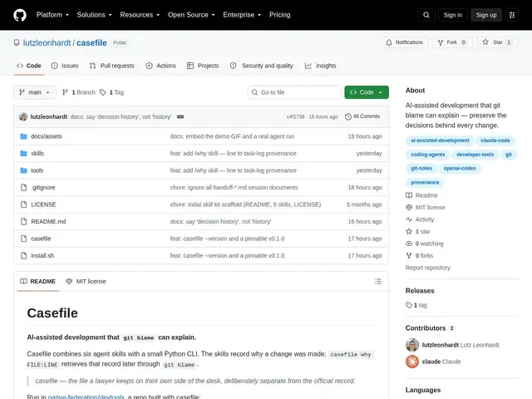This screenshot has height=399, width=532.
Task: Expand the Open Source menu
Action: pyautogui.click(x=191, y=15)
